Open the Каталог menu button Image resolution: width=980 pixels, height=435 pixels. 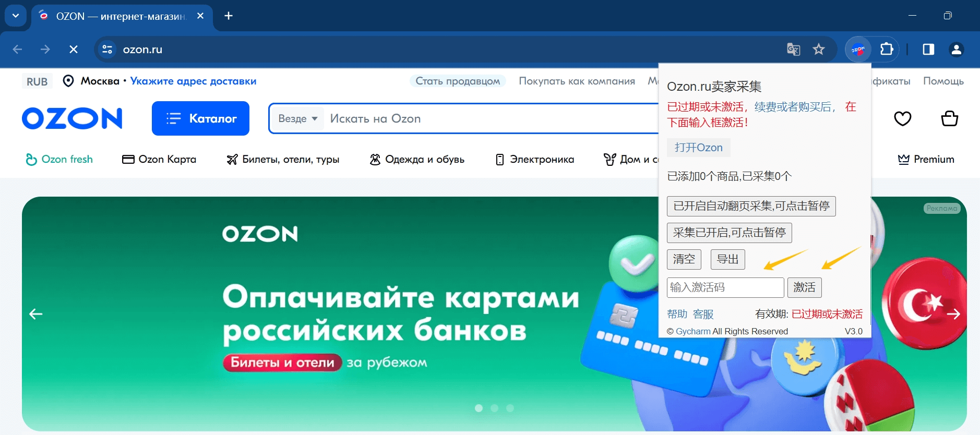(x=200, y=118)
